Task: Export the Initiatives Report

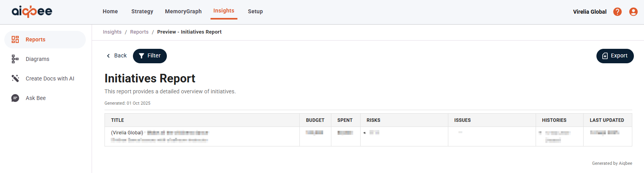Action: coord(615,56)
